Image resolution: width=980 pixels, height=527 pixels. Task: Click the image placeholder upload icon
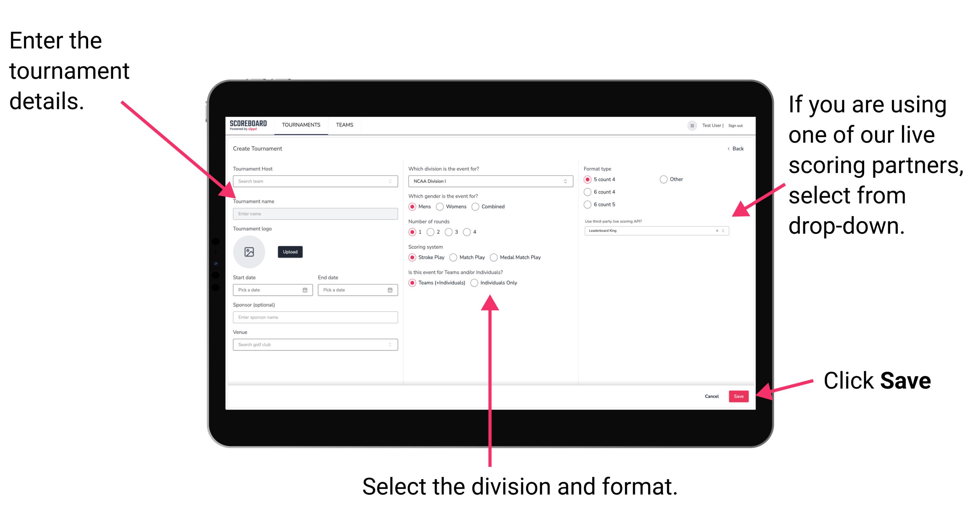[249, 252]
